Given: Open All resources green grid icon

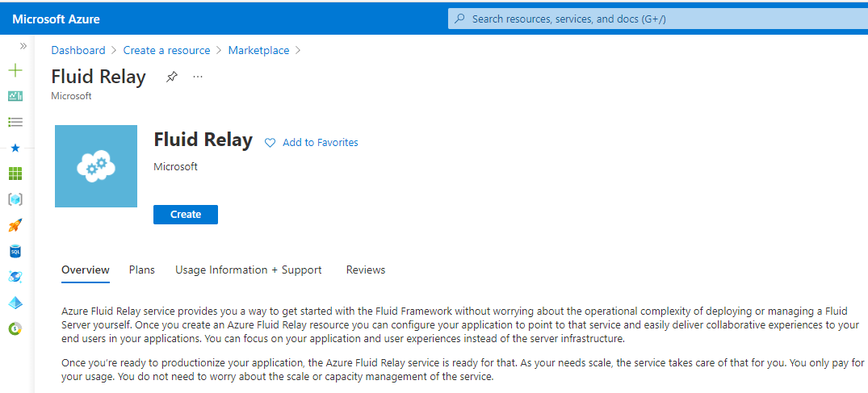Looking at the screenshot, I should (x=15, y=174).
